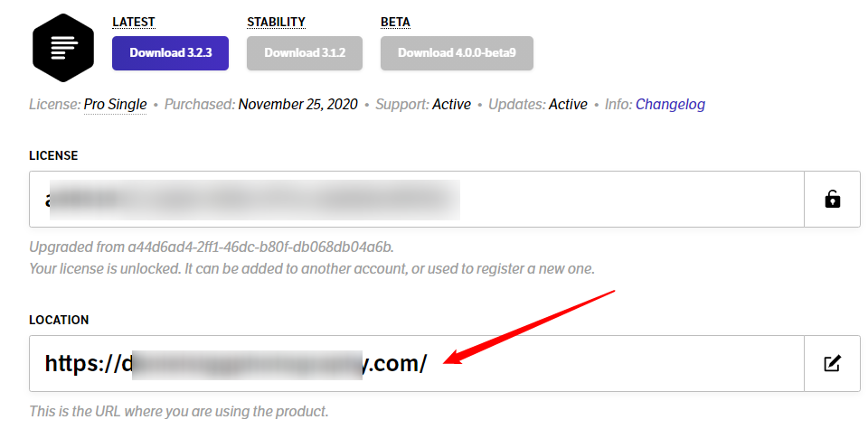This screenshot has width=868, height=429.
Task: Click the purchased date November 25, 2020
Action: (x=297, y=104)
